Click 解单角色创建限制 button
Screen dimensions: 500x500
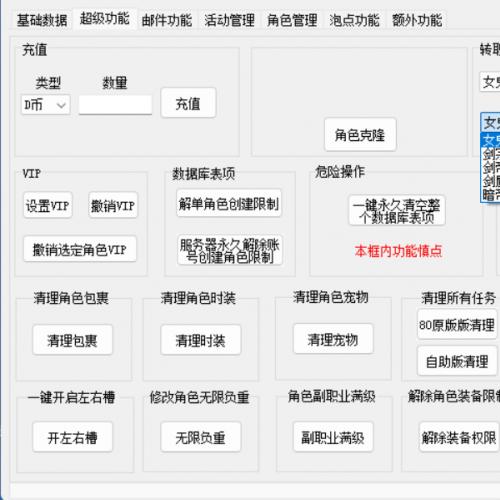(x=229, y=203)
